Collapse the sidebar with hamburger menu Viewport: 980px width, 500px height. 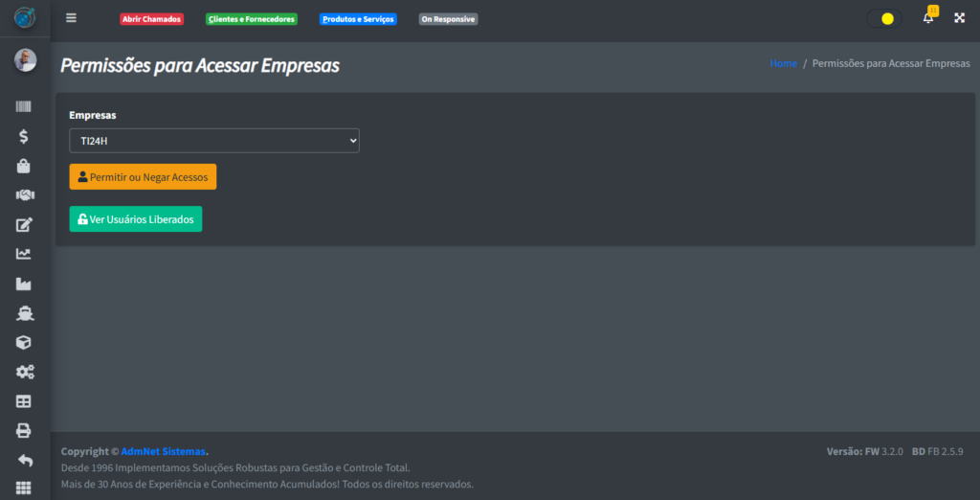[x=71, y=18]
